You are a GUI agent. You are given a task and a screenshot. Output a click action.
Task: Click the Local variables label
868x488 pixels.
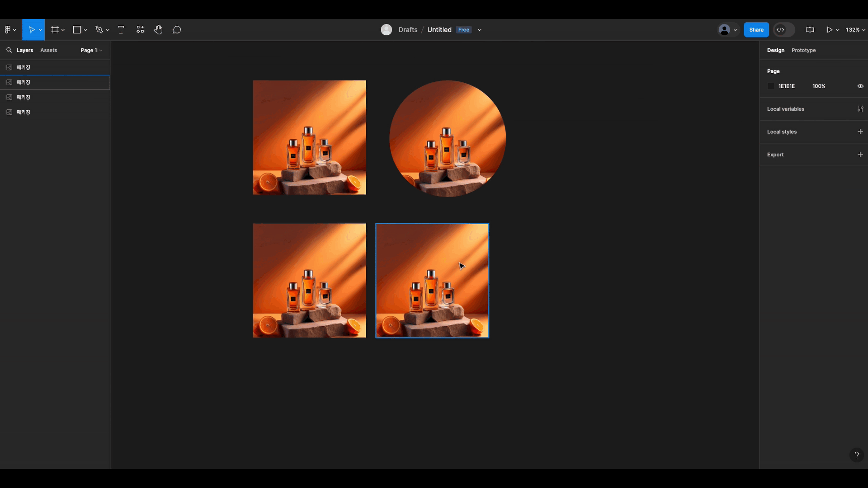[786, 109]
